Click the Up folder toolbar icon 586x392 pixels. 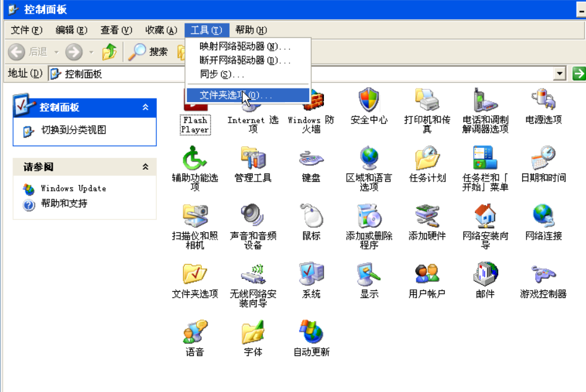109,51
